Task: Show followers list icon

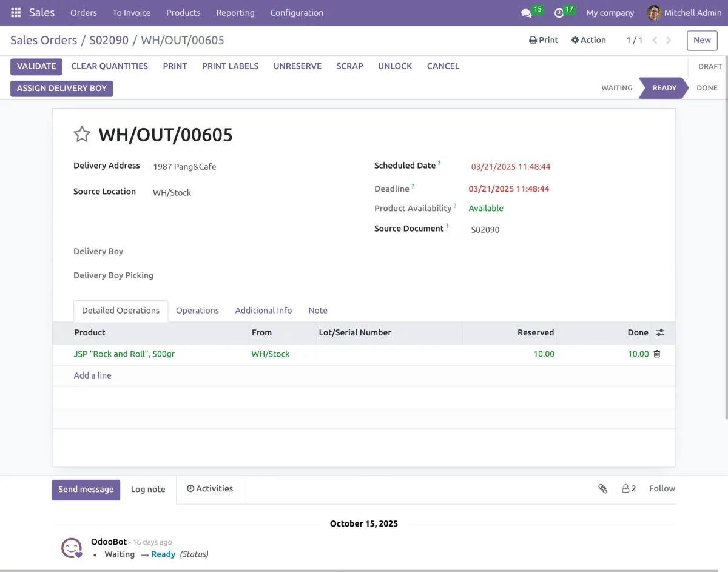Action: [629, 489]
